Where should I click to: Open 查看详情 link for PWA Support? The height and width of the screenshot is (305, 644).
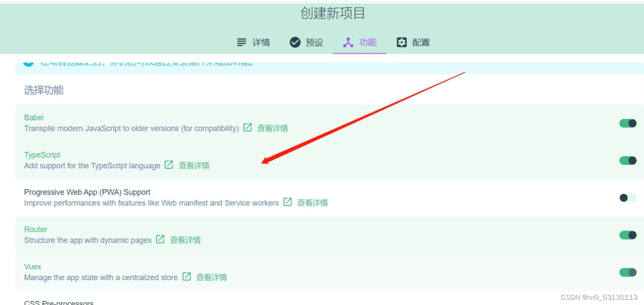click(314, 203)
